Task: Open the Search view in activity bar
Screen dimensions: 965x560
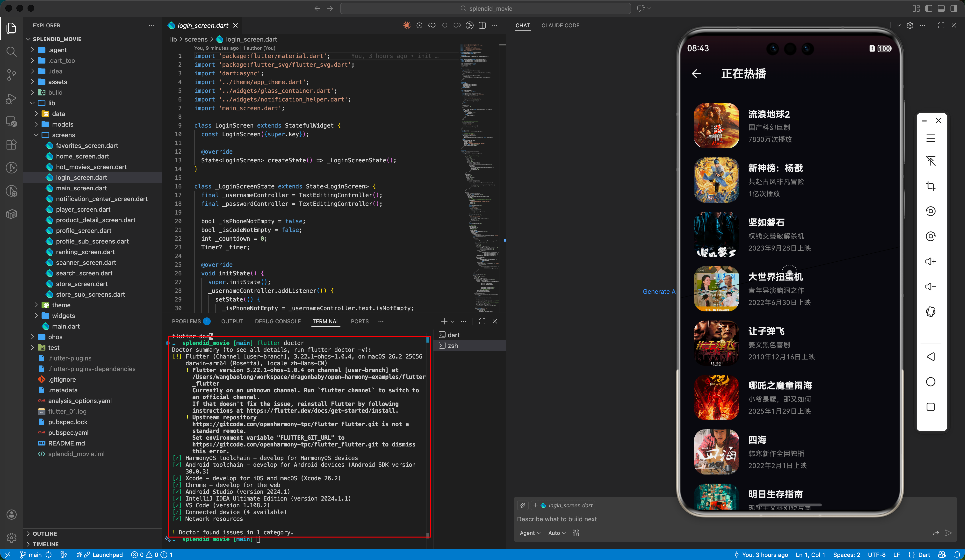Action: pyautogui.click(x=12, y=51)
